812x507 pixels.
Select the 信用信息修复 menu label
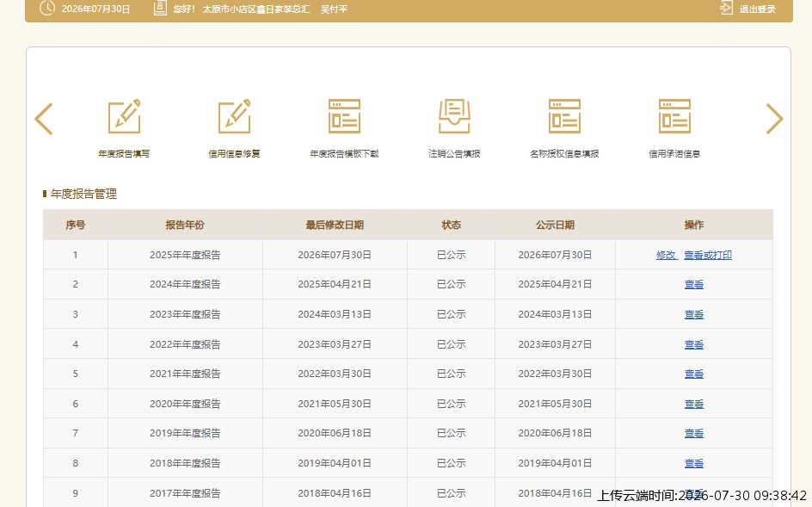234,153
